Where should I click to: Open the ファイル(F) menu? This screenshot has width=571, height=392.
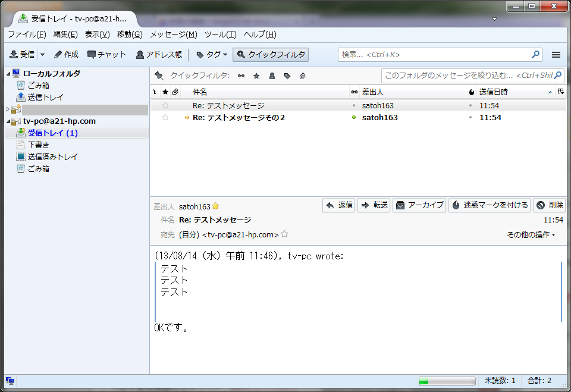tap(27, 35)
